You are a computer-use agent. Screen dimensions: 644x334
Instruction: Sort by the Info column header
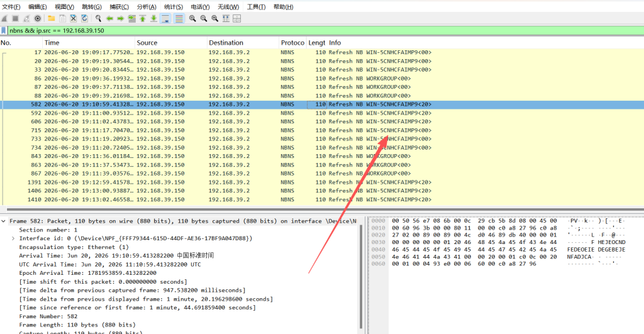coord(486,43)
